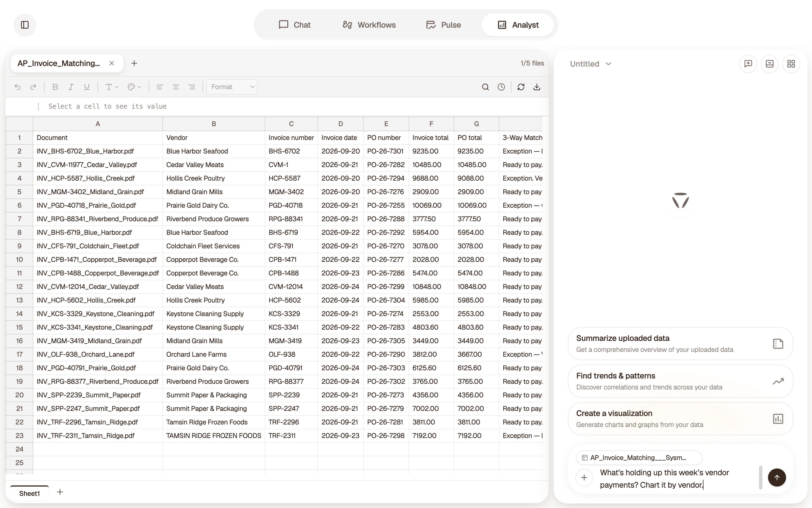Toggle italic formatting
812x508 pixels.
(71, 87)
